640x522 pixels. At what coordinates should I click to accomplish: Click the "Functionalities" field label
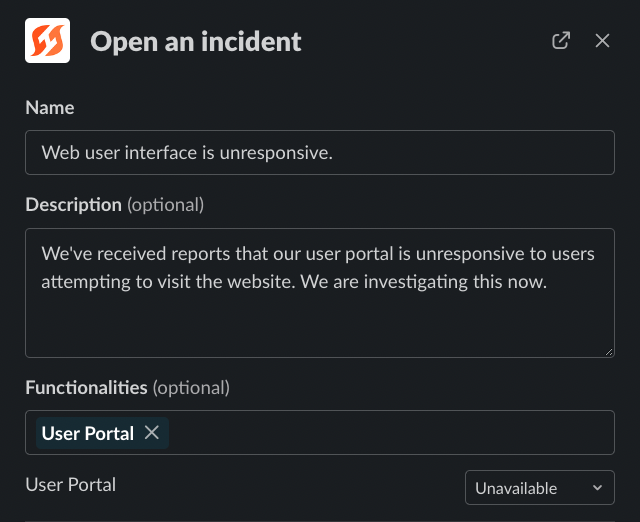pos(86,386)
